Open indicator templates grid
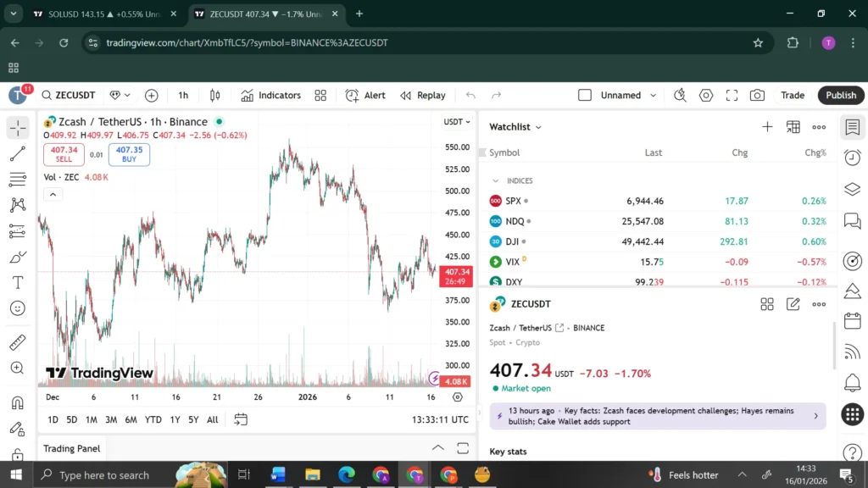Screen dimensions: 868x488 (320, 95)
